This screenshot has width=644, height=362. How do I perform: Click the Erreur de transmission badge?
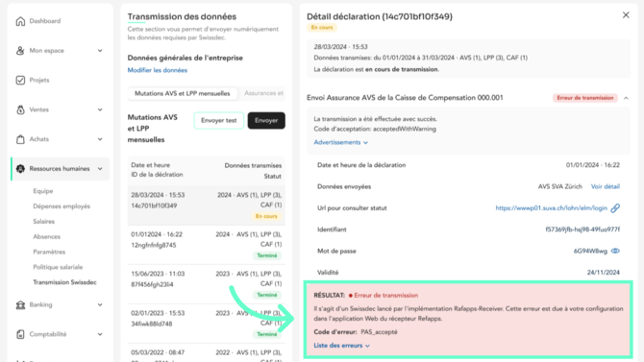pos(584,98)
